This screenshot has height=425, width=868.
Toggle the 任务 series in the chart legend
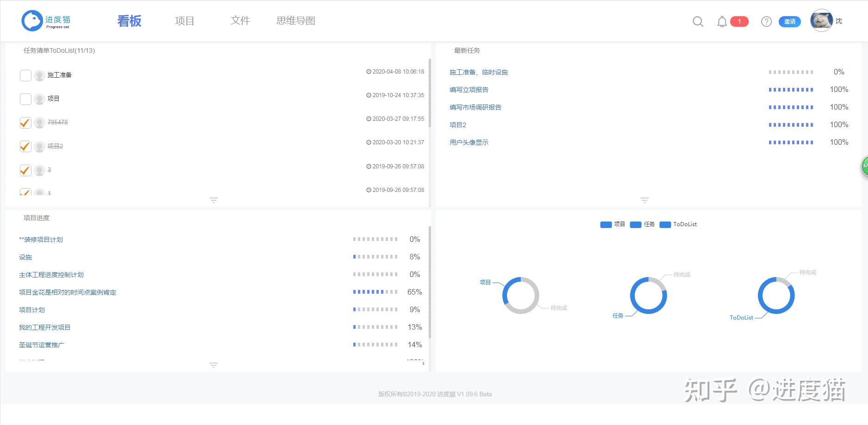pyautogui.click(x=642, y=224)
